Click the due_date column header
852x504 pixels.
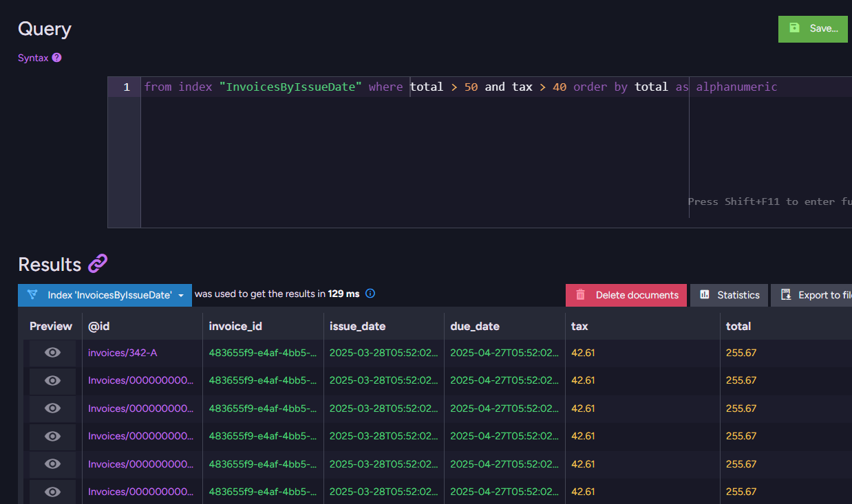(475, 326)
